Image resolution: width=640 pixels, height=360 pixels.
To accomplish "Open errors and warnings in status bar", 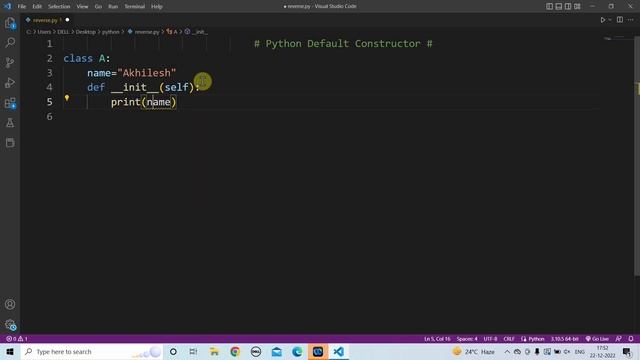I will 17,339.
